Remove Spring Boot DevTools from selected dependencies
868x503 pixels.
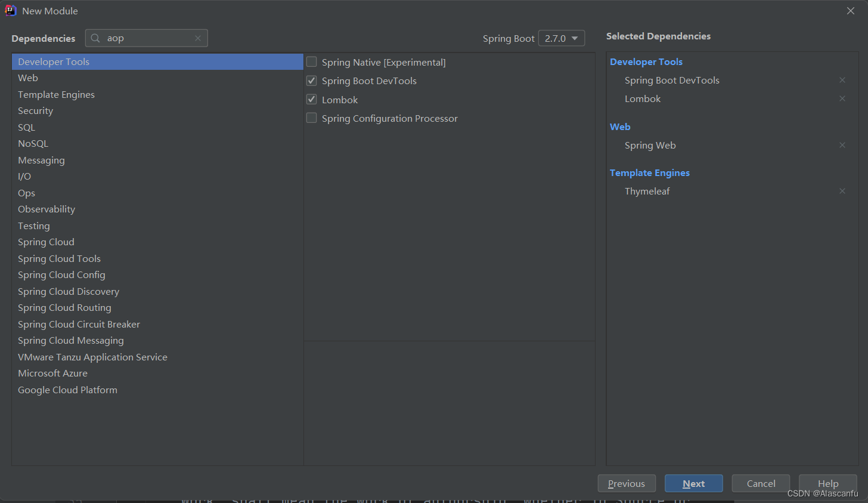tap(842, 80)
